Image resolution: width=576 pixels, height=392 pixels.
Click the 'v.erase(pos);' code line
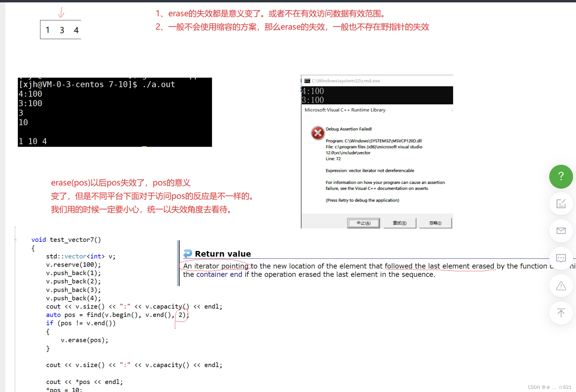(x=84, y=340)
